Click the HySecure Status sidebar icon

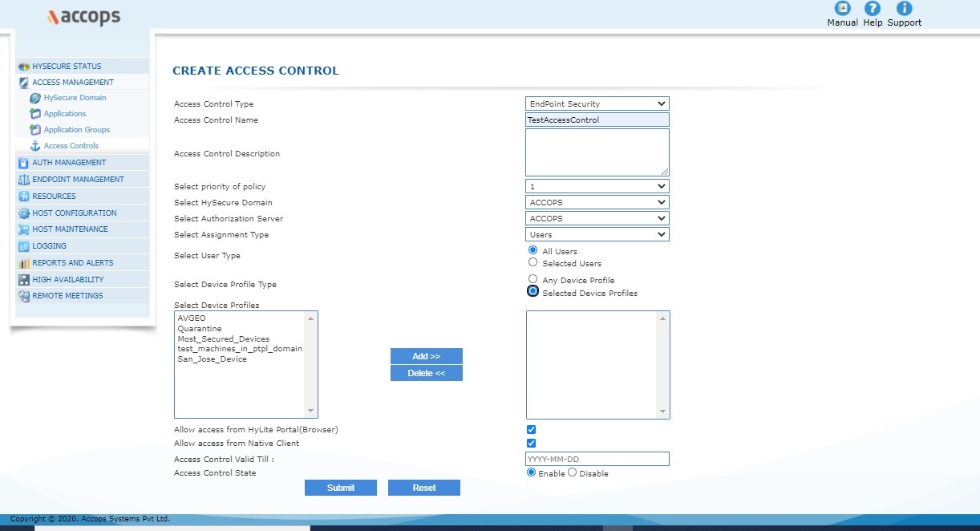coord(24,67)
